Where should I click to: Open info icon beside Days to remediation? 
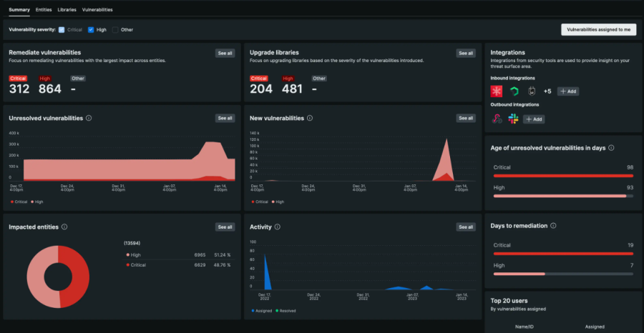point(553,226)
